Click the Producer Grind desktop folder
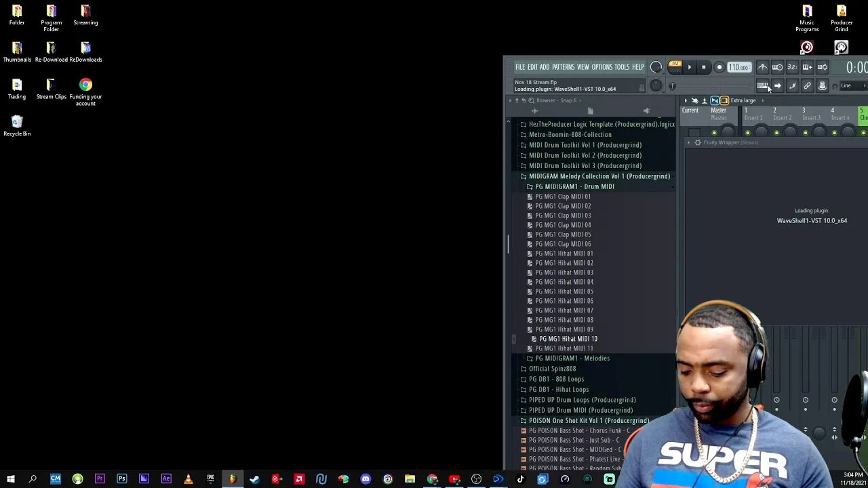 tap(842, 18)
